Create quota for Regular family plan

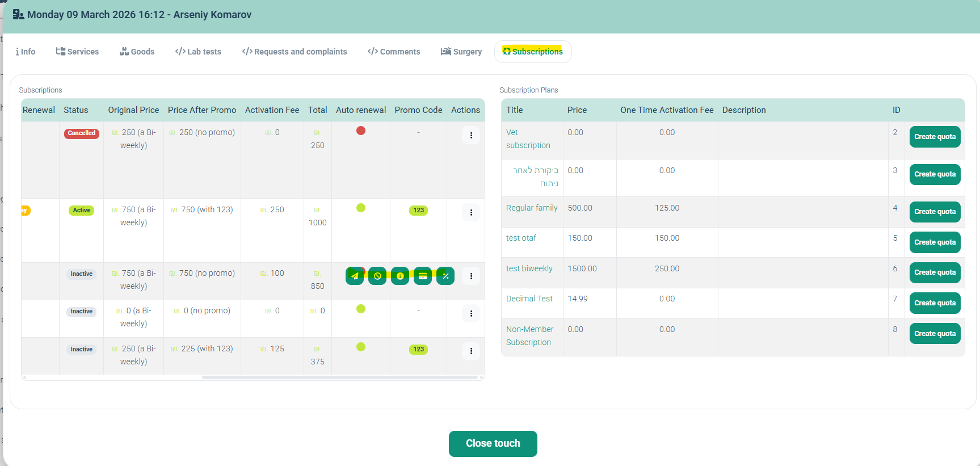tap(935, 212)
